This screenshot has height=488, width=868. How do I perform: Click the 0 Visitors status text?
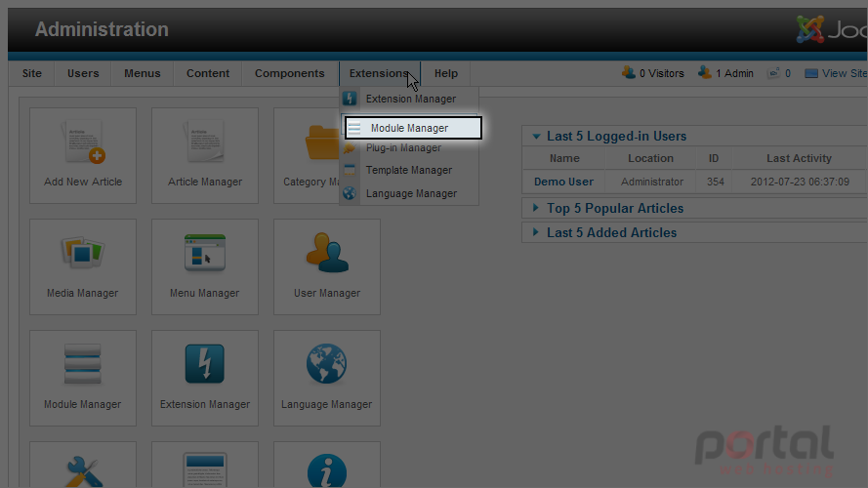tap(662, 73)
